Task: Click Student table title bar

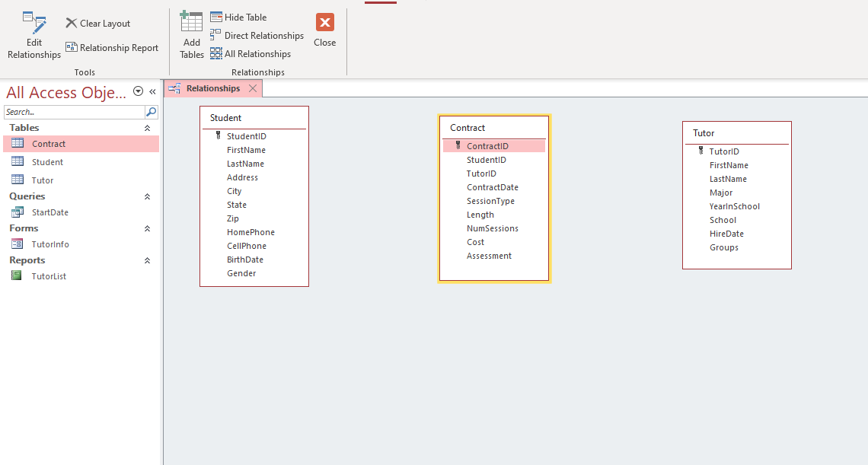Action: 254,118
